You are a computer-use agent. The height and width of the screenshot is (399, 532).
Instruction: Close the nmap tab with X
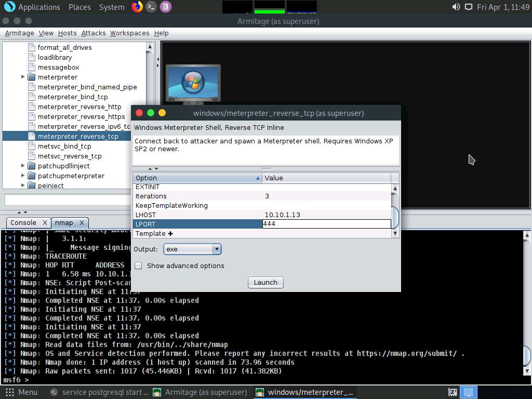tap(82, 222)
